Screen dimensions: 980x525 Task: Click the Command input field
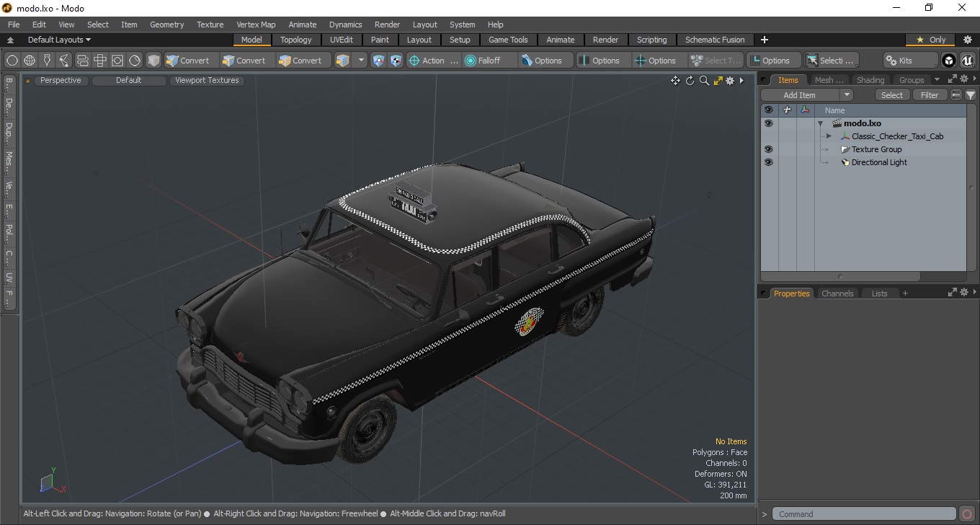click(865, 514)
